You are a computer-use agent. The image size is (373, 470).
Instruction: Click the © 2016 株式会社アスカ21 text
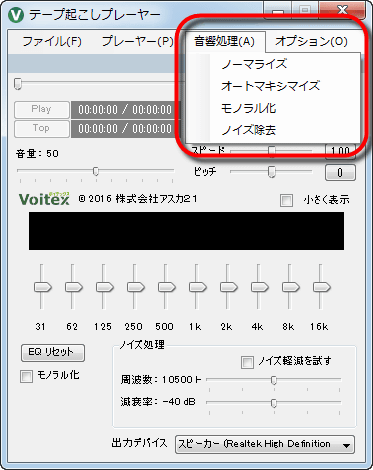(138, 199)
